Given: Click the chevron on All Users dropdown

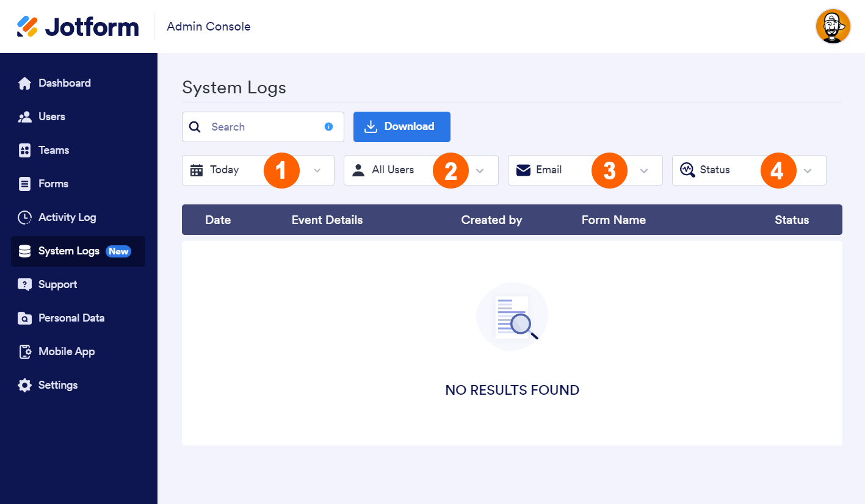Looking at the screenshot, I should [x=480, y=171].
